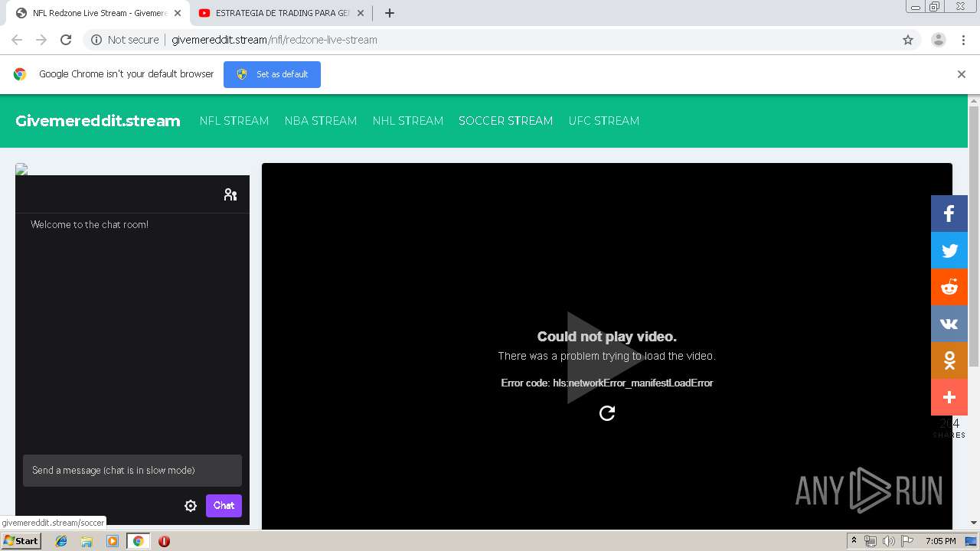Open more share options with the plus icon

[949, 397]
